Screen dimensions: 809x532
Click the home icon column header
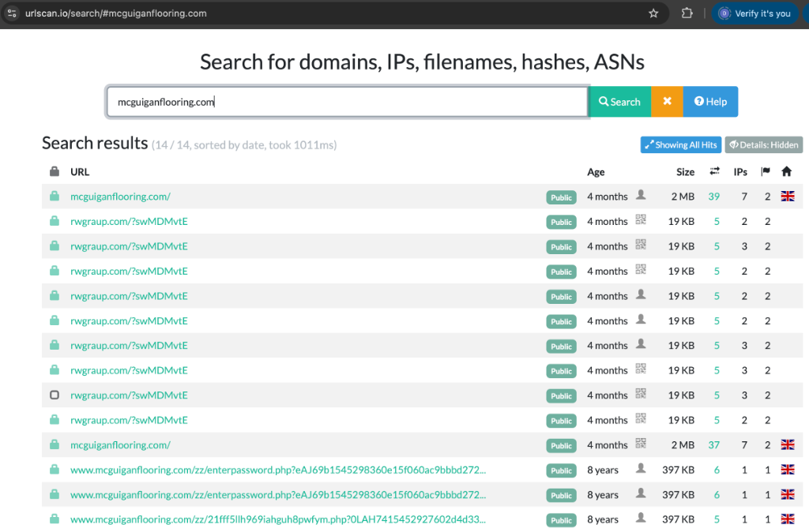click(x=786, y=171)
